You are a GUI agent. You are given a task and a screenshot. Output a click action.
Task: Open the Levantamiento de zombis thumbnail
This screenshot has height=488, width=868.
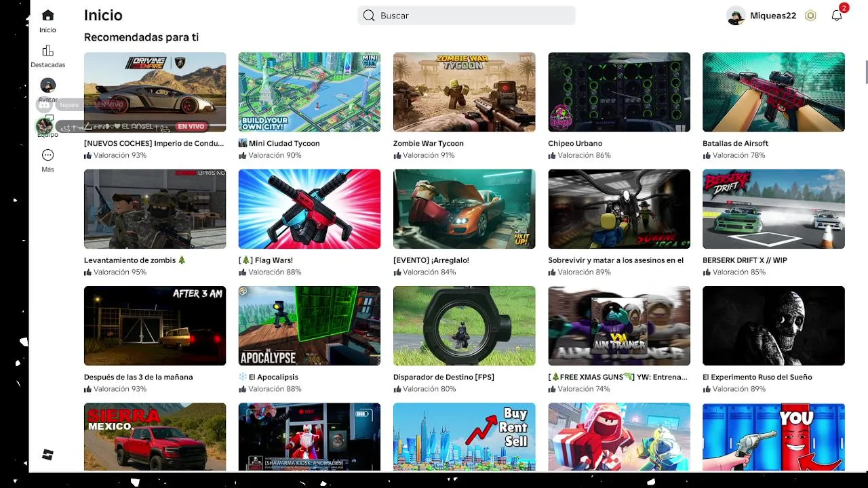(155, 209)
